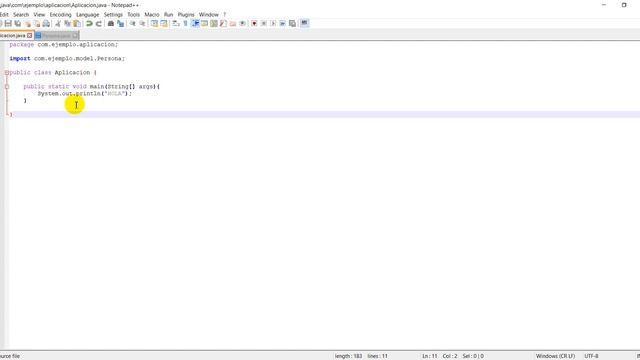Start macro recording with red icon
640x360 pixels.
254,24
